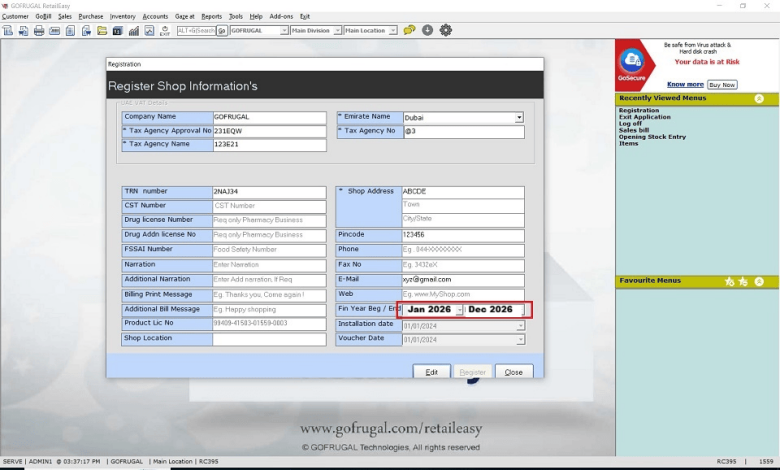Click the Fax No field
Viewport: 780px width, 470px height.
click(463, 265)
